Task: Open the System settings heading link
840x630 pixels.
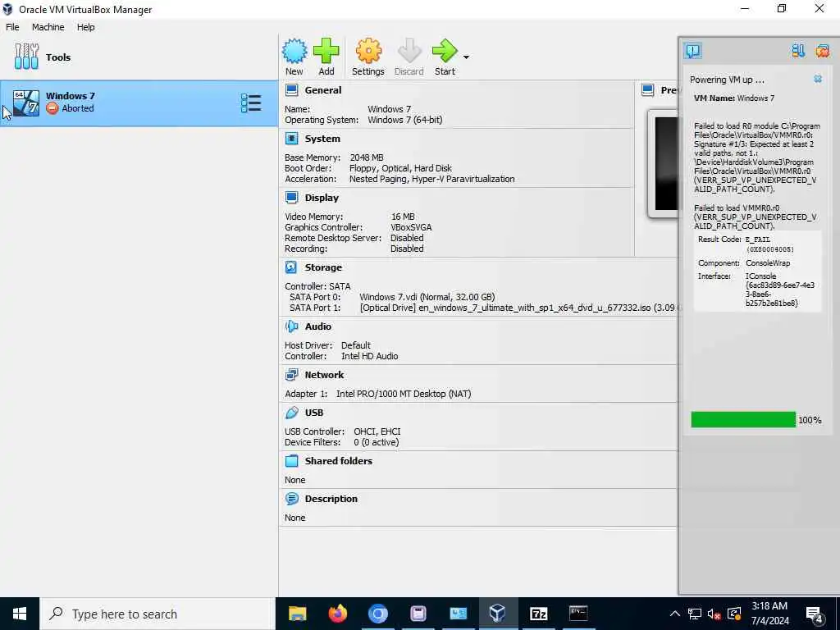Action: click(x=322, y=139)
